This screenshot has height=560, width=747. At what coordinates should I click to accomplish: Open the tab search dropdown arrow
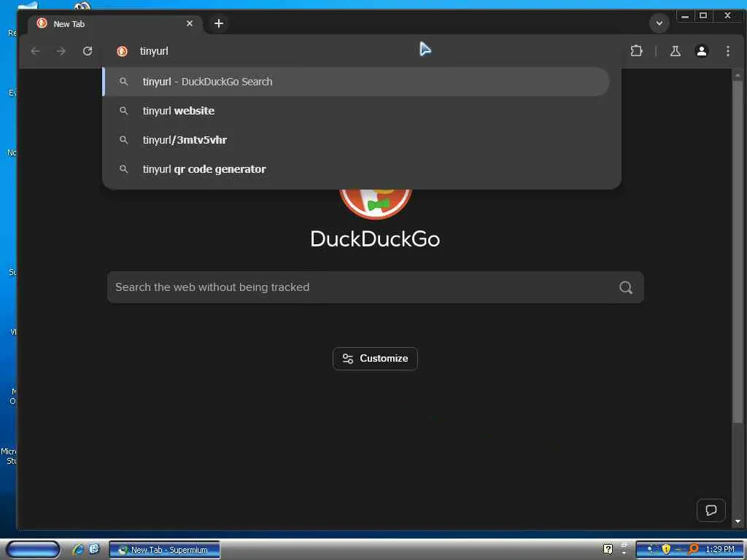point(659,23)
